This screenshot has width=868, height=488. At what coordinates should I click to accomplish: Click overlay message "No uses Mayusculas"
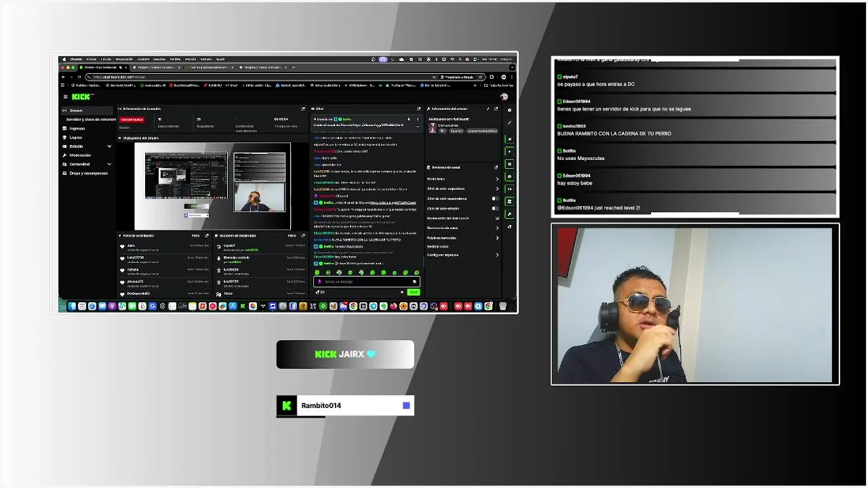(580, 158)
